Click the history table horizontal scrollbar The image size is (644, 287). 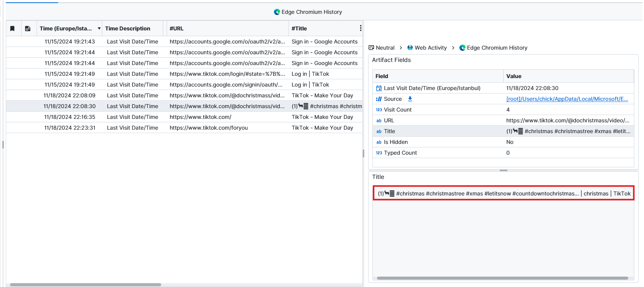pos(85,285)
